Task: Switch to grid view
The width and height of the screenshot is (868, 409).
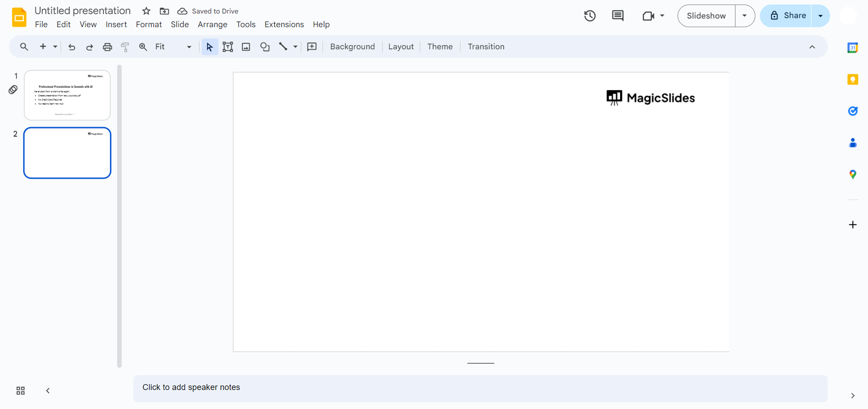Action: (x=20, y=391)
